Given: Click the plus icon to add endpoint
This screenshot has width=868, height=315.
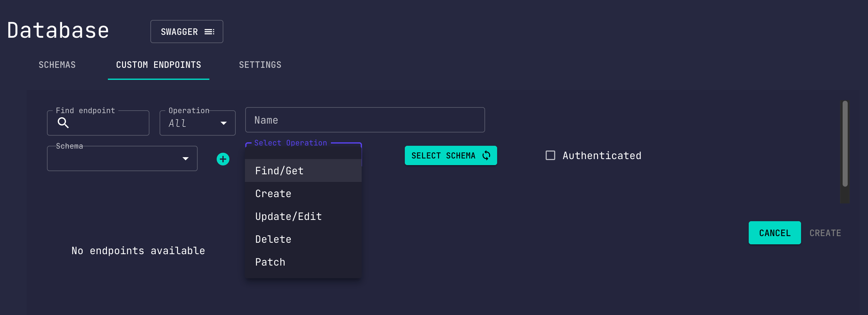Looking at the screenshot, I should [222, 158].
